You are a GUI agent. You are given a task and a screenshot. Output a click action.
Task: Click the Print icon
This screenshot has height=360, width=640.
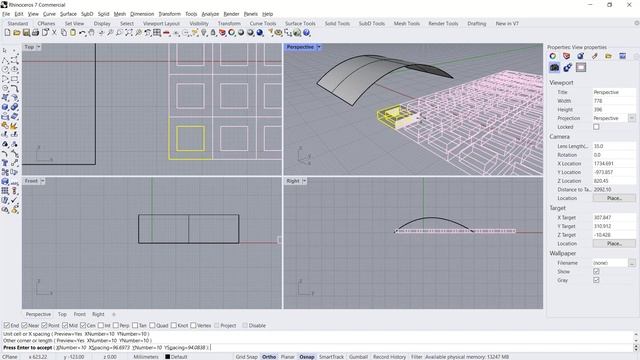click(36, 33)
